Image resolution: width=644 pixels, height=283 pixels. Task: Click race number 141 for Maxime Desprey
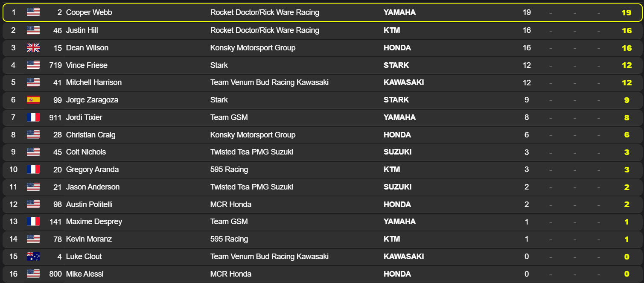point(55,222)
